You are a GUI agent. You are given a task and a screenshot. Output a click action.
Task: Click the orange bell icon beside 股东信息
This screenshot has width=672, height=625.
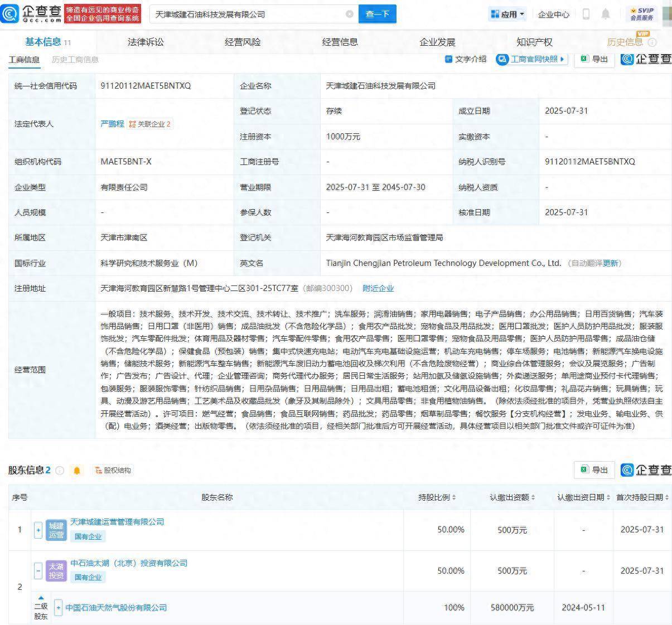(77, 471)
